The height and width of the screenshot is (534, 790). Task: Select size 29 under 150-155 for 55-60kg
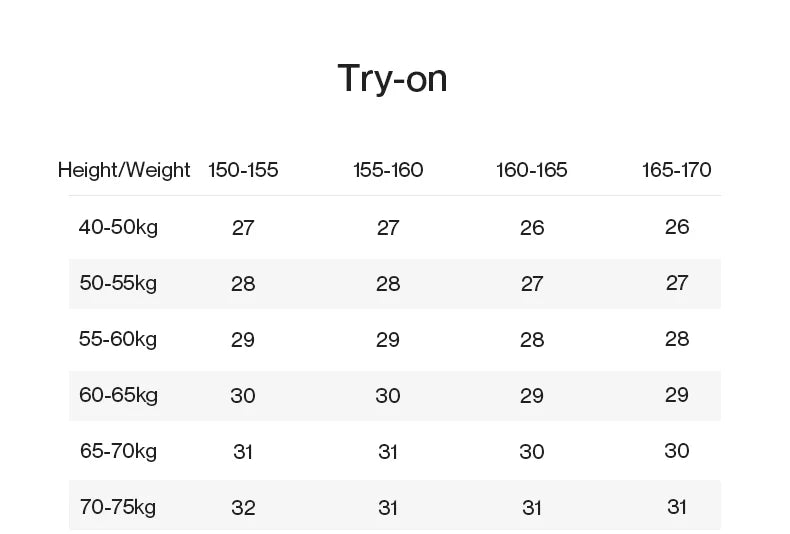coord(243,340)
